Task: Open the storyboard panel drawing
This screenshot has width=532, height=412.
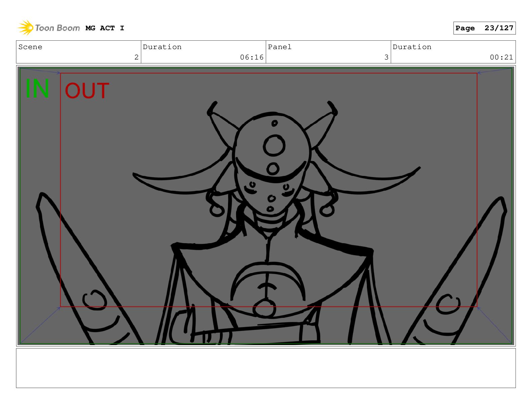Action: [x=266, y=206]
